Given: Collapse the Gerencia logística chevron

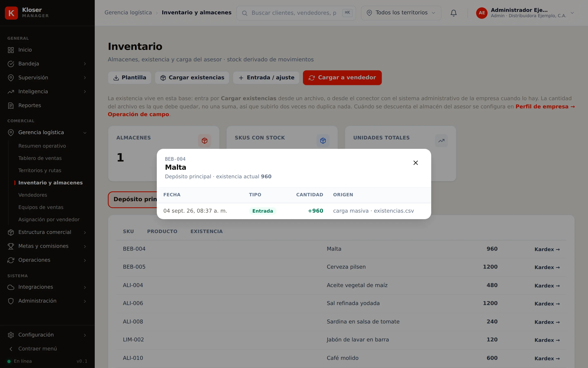Looking at the screenshot, I should [x=85, y=133].
